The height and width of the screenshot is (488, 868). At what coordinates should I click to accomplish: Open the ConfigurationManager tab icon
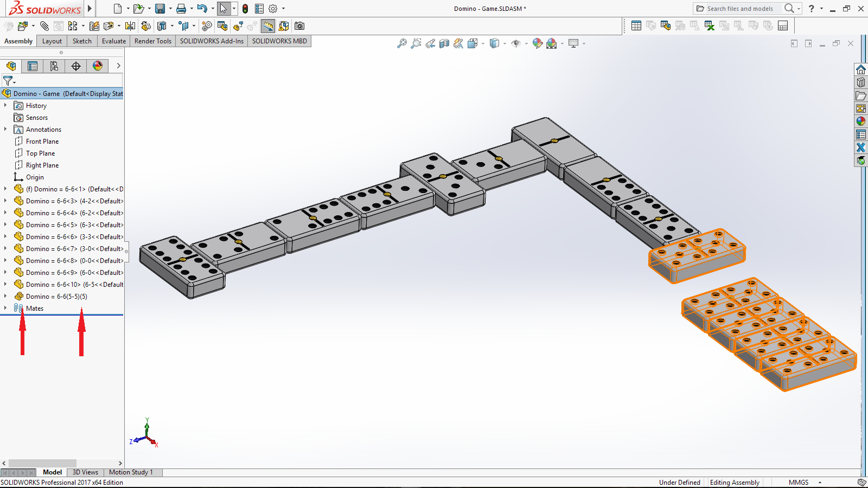(54, 66)
